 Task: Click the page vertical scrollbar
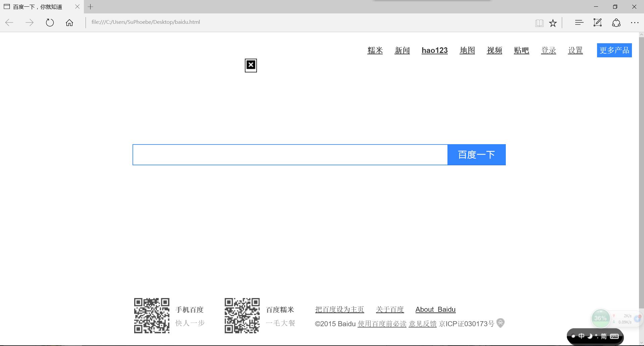click(641, 173)
